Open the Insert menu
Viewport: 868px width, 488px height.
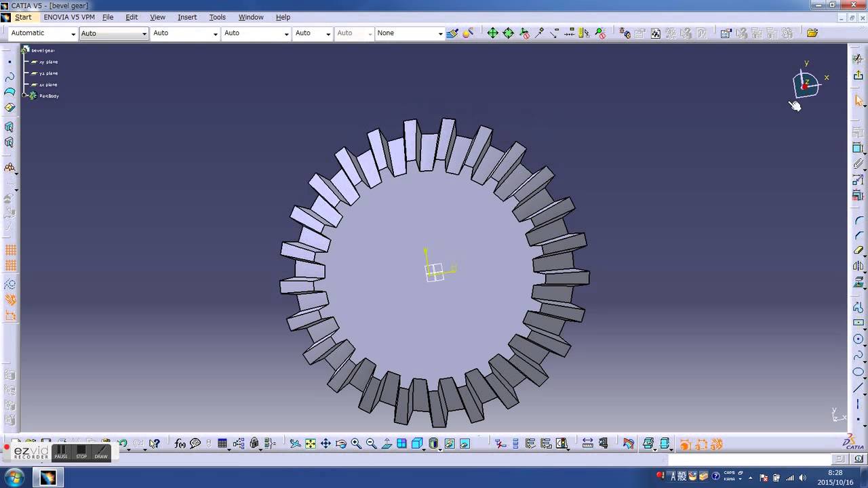tap(187, 17)
